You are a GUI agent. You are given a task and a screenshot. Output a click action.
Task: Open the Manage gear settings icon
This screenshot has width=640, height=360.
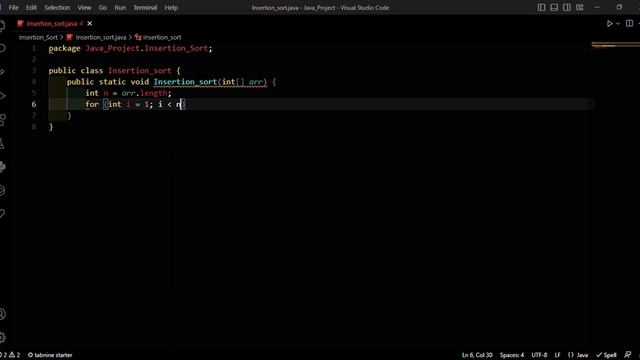[2, 337]
